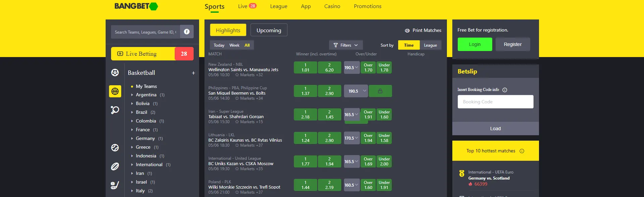This screenshot has width=644, height=197.
Task: Click the Print Matches printer icon
Action: [x=407, y=31]
